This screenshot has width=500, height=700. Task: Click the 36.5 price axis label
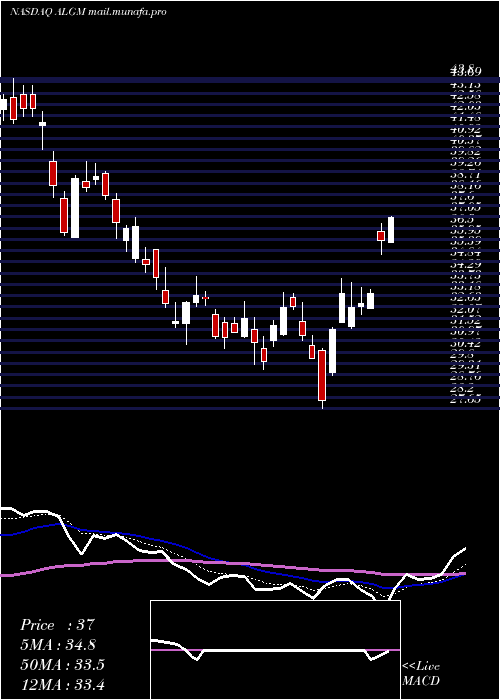click(x=462, y=221)
